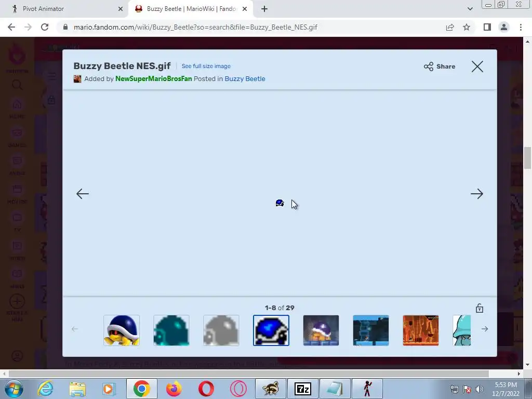Select the cyan mushroom-shaped thumbnail
Image resolution: width=532 pixels, height=399 pixels.
point(462,330)
